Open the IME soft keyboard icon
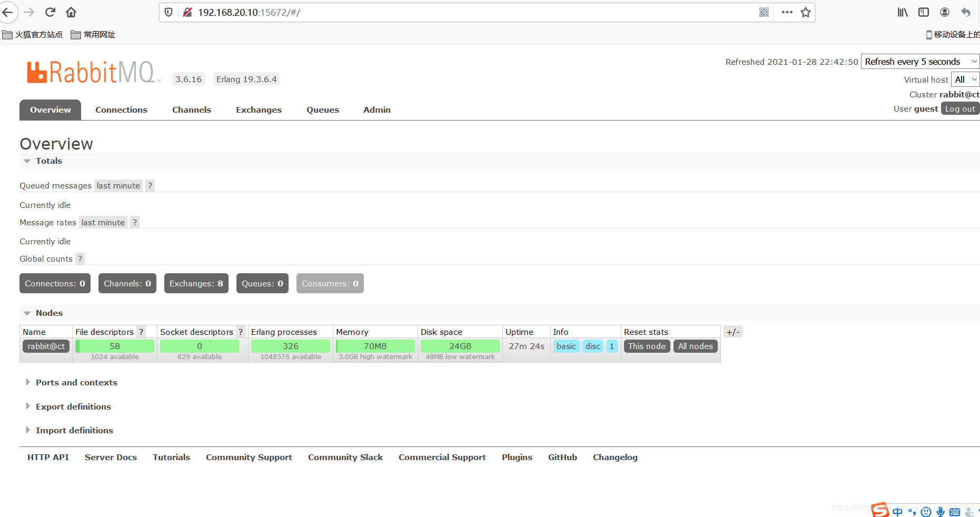 955,512
